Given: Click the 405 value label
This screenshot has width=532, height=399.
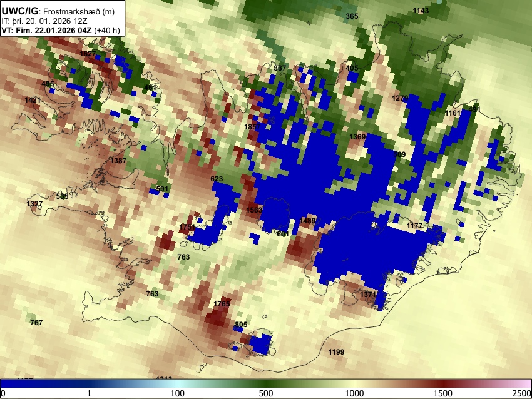Looking at the screenshot, I should coord(352,68).
